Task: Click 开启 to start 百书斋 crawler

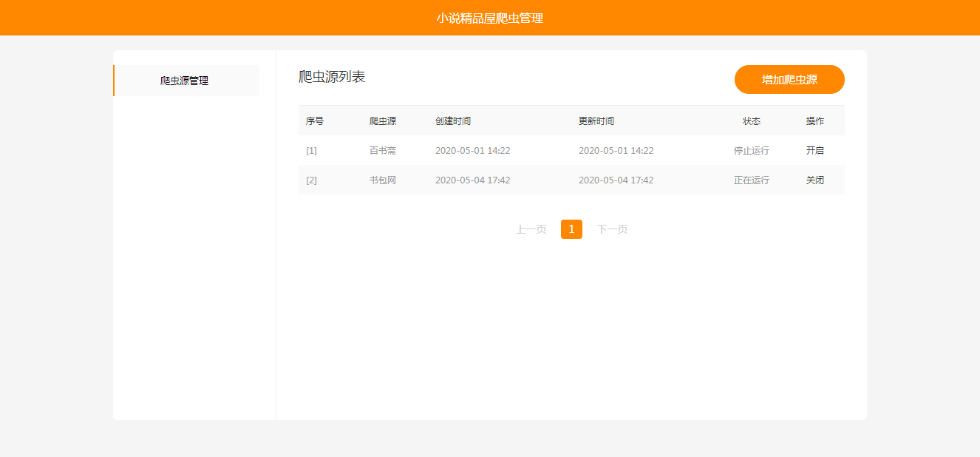Action: click(815, 151)
